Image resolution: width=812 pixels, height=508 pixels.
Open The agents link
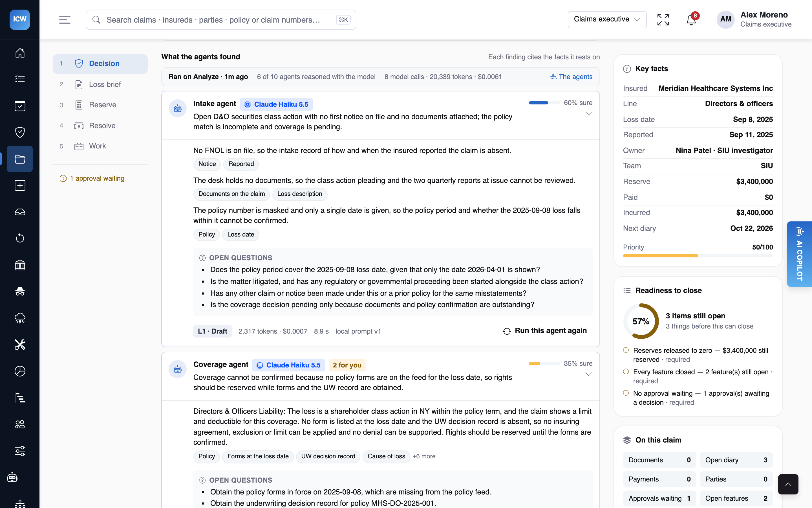(x=571, y=77)
